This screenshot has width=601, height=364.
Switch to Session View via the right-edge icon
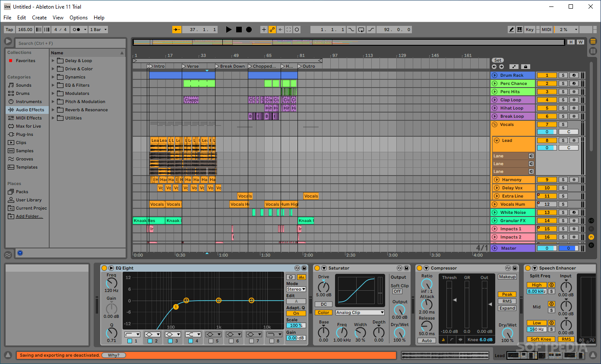click(x=593, y=51)
